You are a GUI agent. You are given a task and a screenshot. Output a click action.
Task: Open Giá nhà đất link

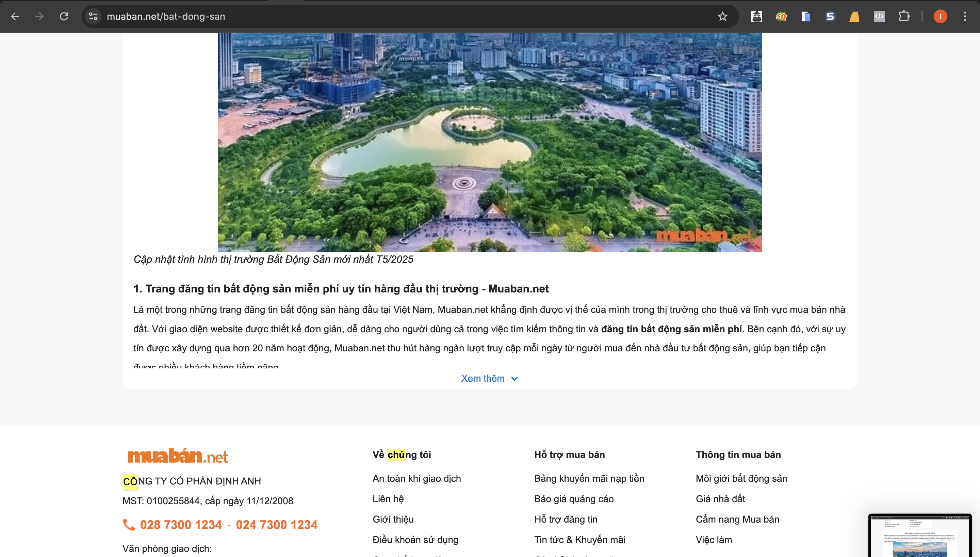[x=720, y=499]
